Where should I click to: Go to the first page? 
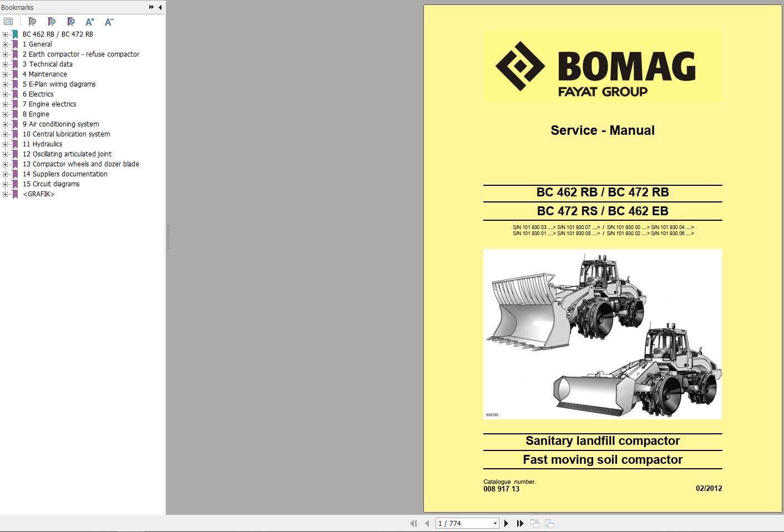(413, 523)
